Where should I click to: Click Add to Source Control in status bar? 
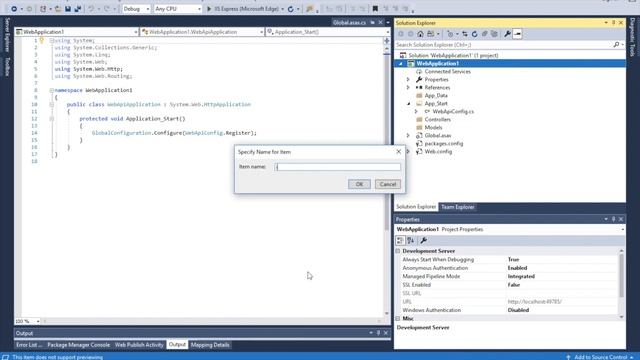600,357
